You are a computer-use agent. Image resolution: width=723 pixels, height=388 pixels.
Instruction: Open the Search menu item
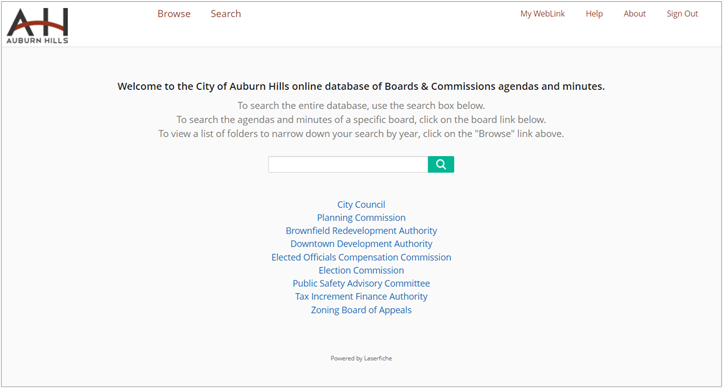click(x=226, y=14)
